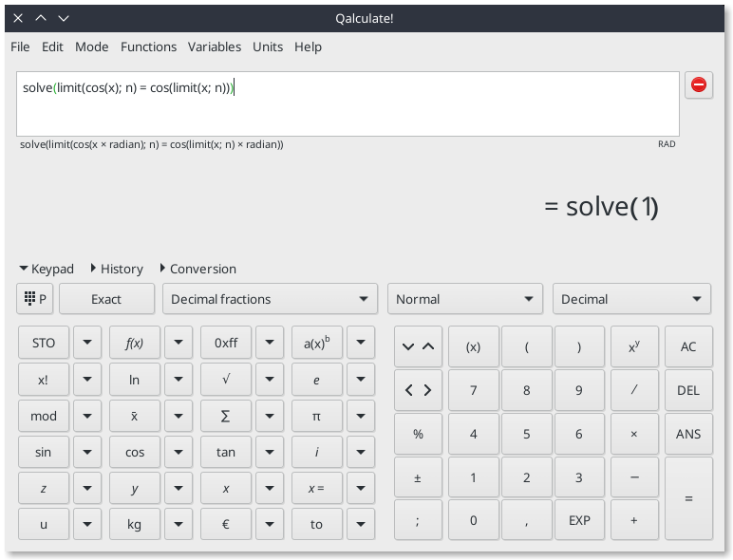Click the 'to' conversion button

coord(317,524)
